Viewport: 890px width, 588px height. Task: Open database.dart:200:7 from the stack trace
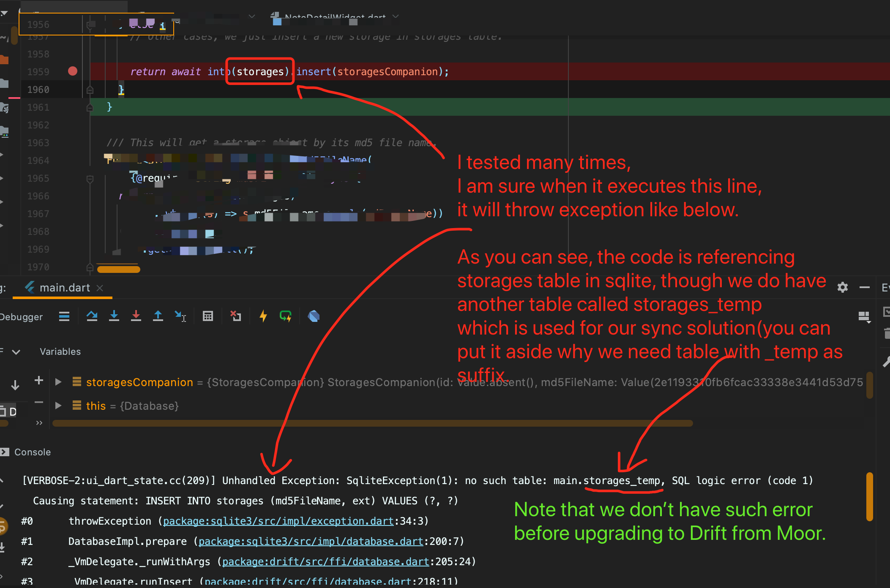(x=311, y=541)
